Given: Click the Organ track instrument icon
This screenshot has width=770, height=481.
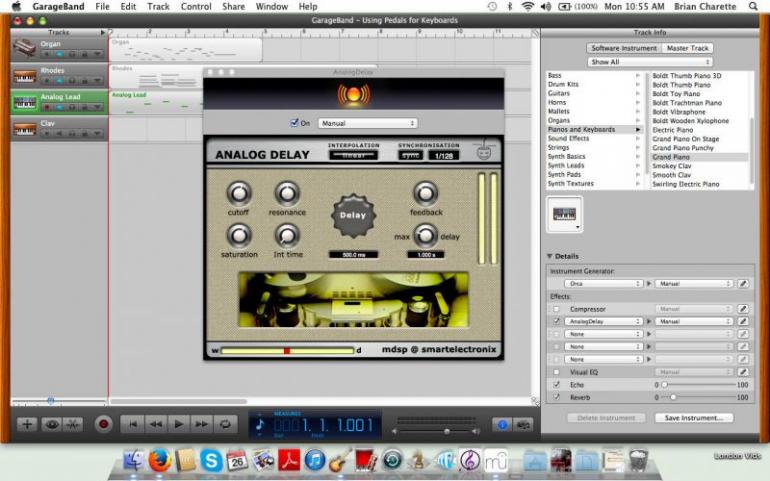Looking at the screenshot, I should pos(25,48).
